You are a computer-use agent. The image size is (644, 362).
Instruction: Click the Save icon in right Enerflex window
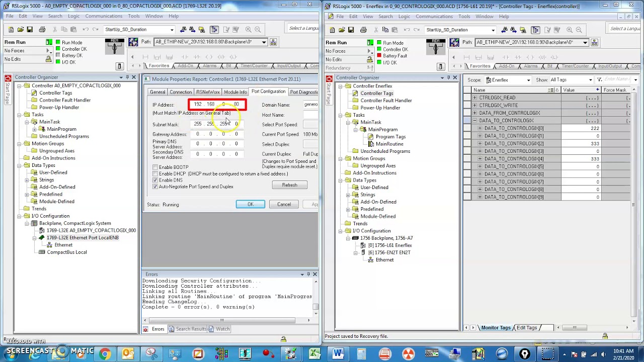[x=351, y=30]
